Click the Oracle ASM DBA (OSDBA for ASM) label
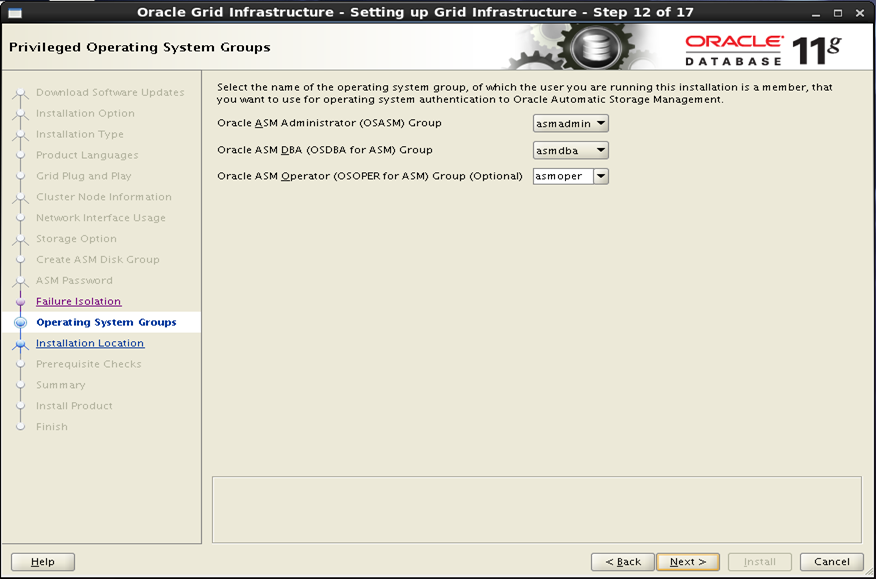The image size is (876, 579). click(x=325, y=150)
